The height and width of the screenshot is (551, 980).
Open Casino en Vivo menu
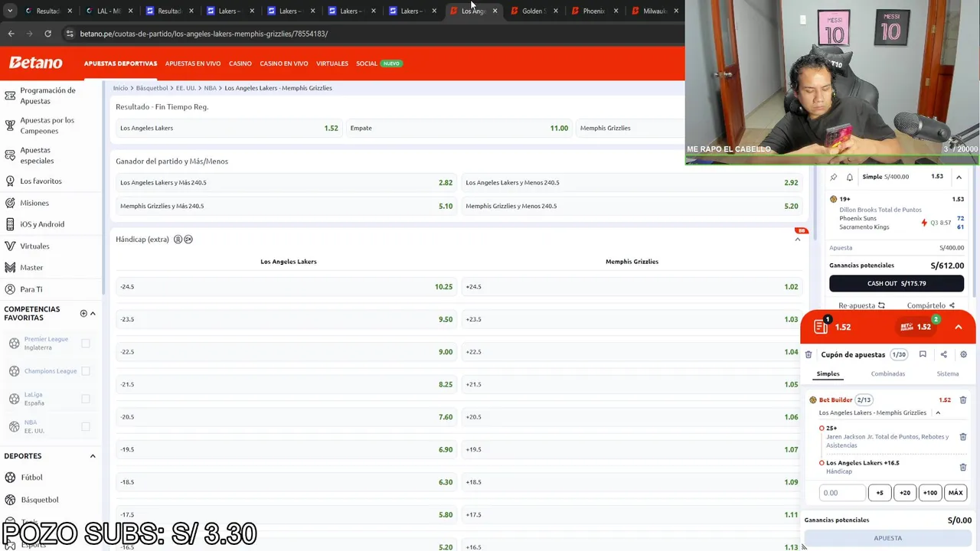pos(283,64)
